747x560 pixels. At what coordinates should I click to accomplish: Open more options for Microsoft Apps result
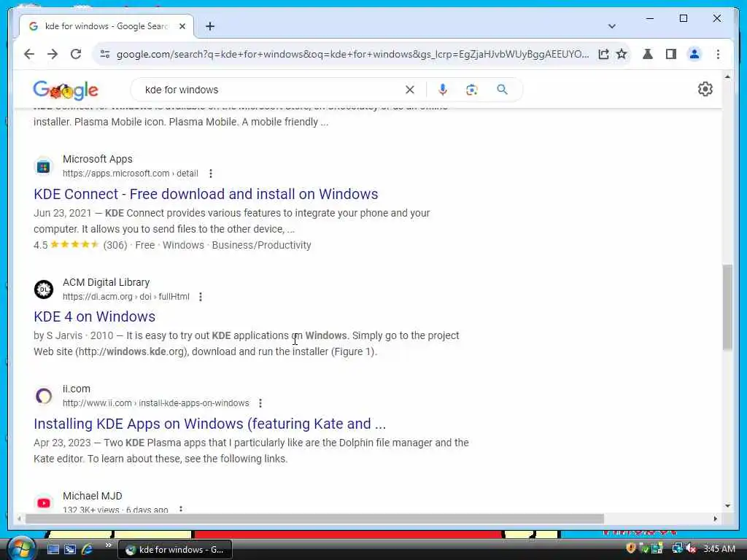coord(211,174)
